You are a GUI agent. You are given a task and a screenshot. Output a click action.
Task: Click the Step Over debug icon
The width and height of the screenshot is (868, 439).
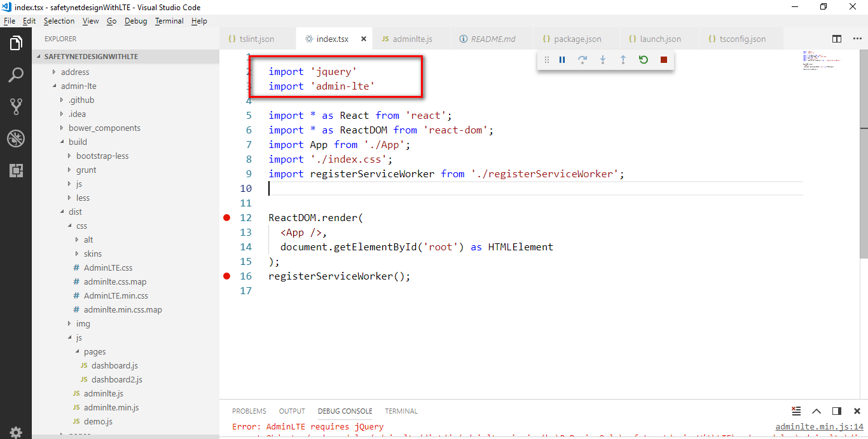[x=582, y=59]
